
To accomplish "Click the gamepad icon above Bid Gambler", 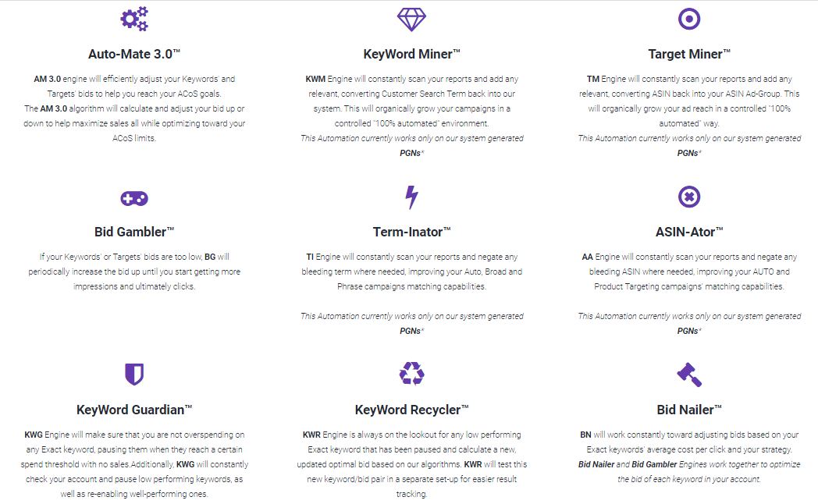I will pyautogui.click(x=134, y=198).
